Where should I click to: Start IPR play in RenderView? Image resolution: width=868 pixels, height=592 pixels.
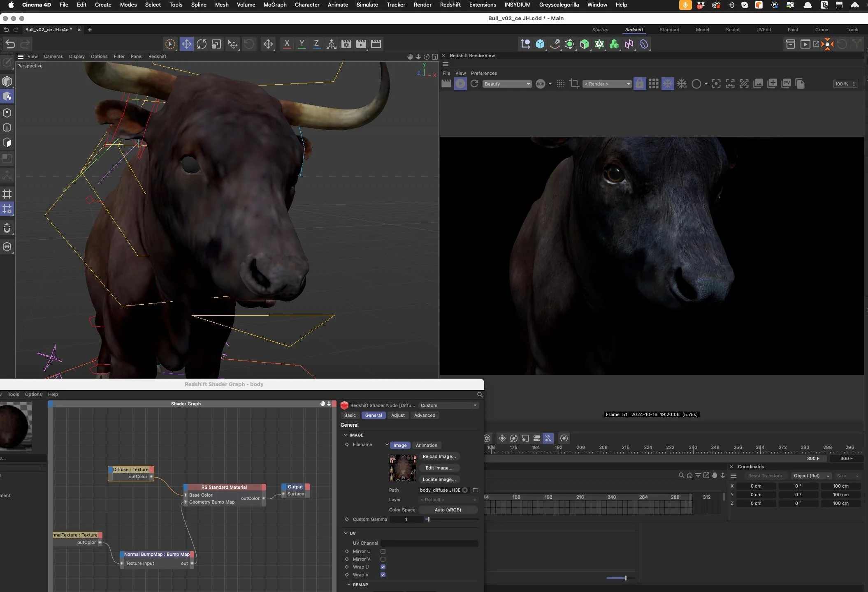pyautogui.click(x=460, y=84)
